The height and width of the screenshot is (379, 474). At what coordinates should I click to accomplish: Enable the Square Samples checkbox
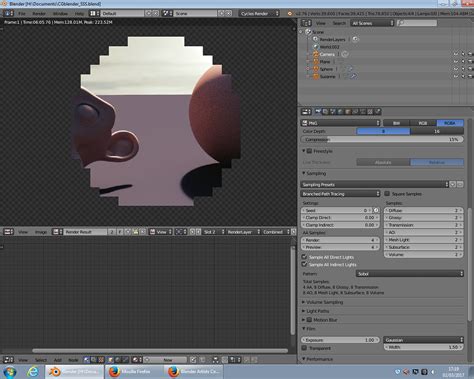pos(387,193)
